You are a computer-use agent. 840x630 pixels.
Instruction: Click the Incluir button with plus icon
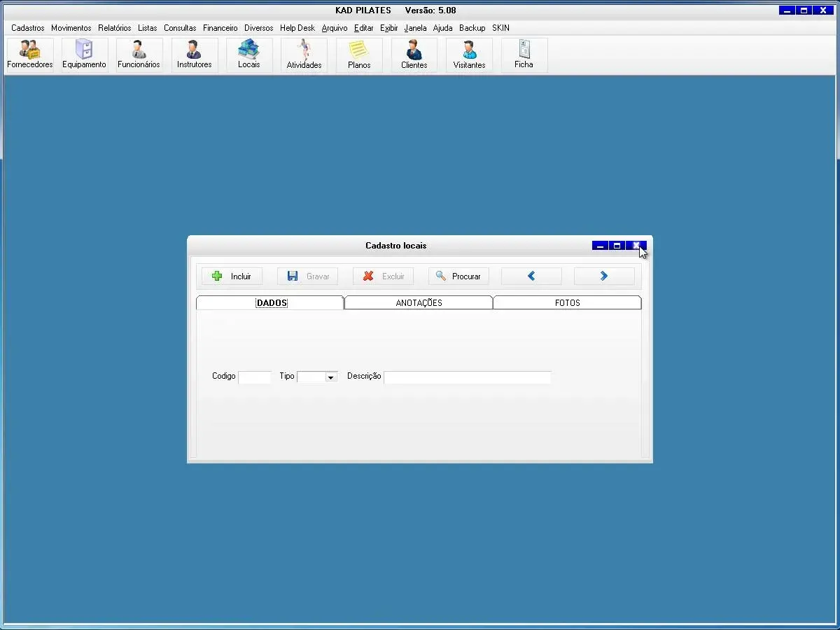point(232,276)
